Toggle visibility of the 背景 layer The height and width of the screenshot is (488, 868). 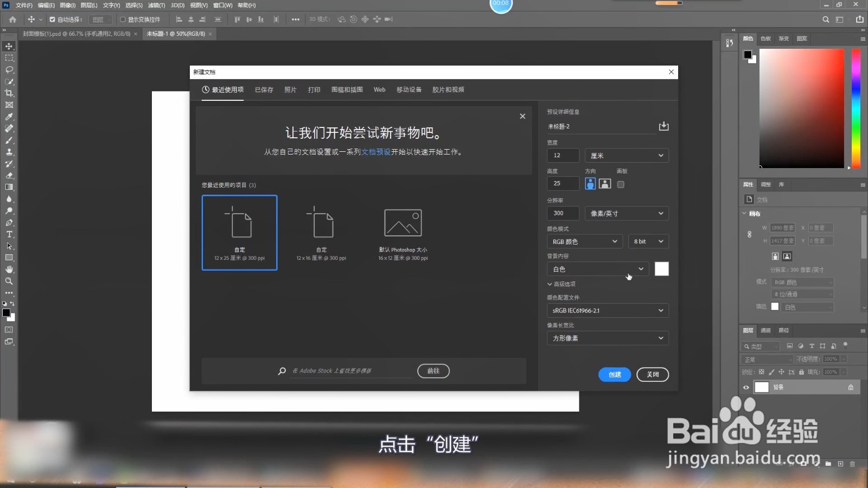tap(746, 387)
